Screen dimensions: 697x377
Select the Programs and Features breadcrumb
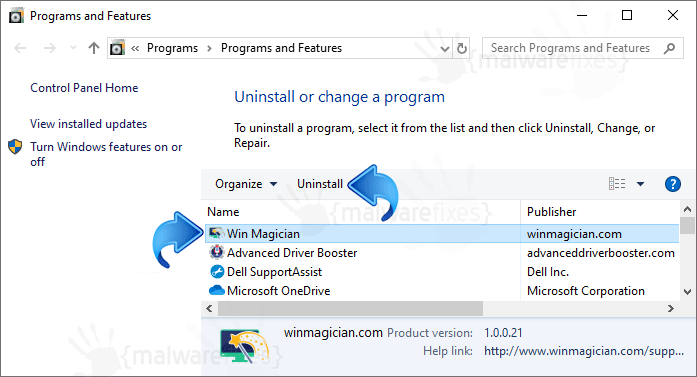[281, 48]
